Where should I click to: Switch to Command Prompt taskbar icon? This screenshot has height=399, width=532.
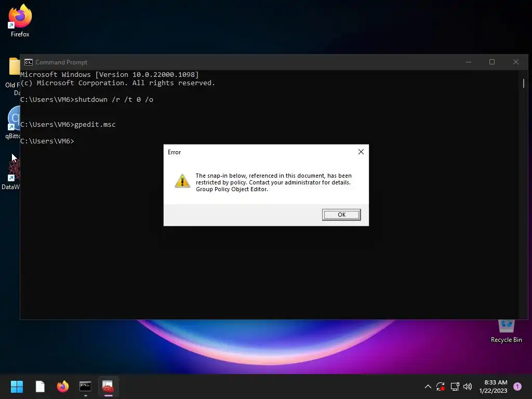(85, 386)
